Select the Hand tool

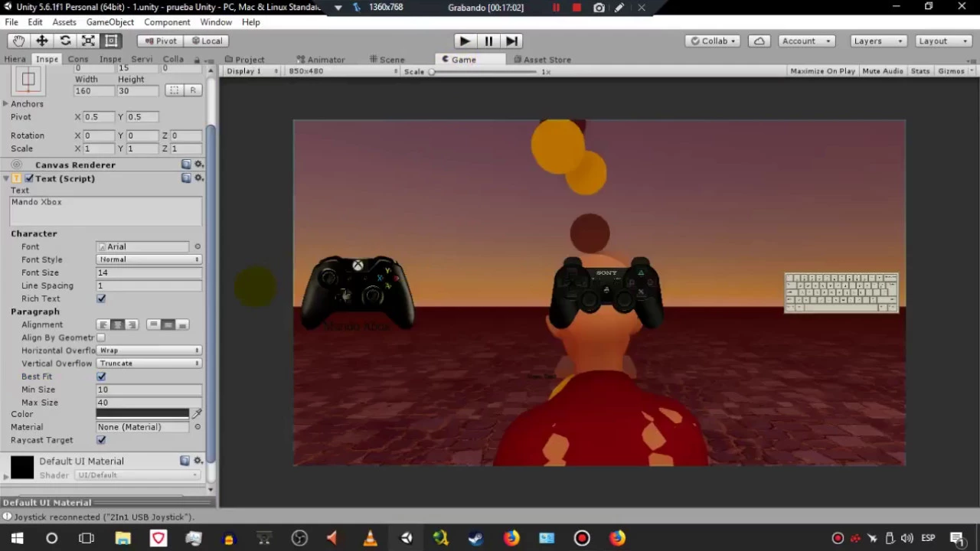pos(18,41)
